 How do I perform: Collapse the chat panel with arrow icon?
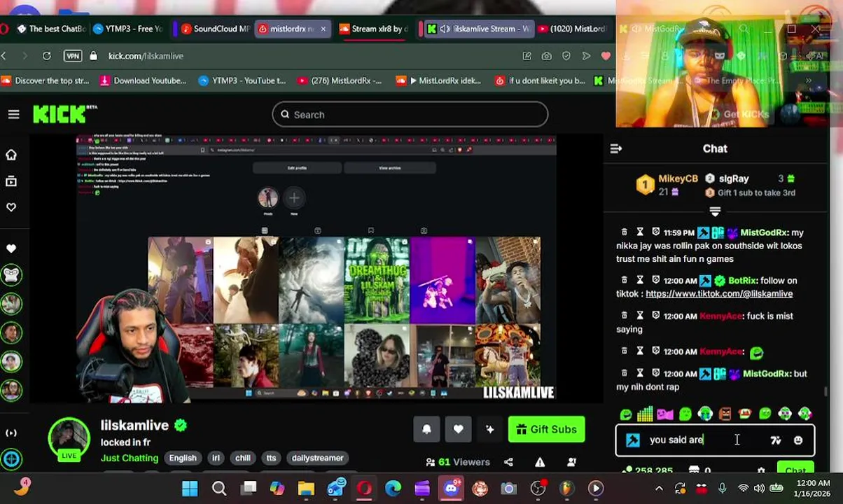coord(616,148)
